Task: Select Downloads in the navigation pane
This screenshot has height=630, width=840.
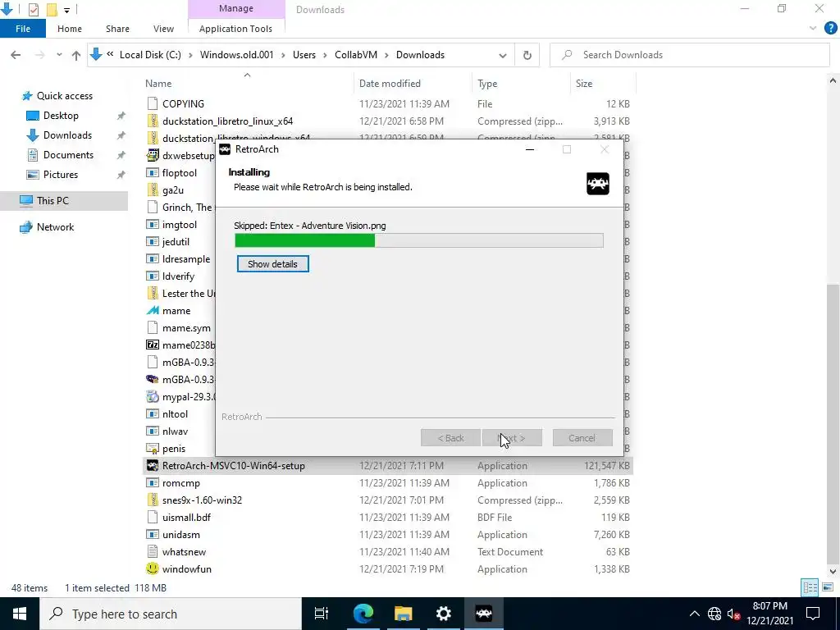Action: (67, 135)
